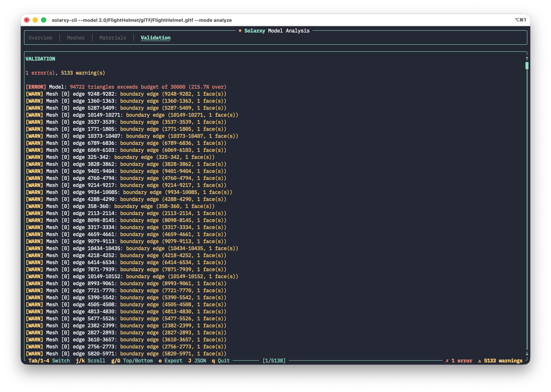Select the warning for edge 8098-8145
Image resolution: width=551 pixels, height=392 pixels.
click(126, 220)
